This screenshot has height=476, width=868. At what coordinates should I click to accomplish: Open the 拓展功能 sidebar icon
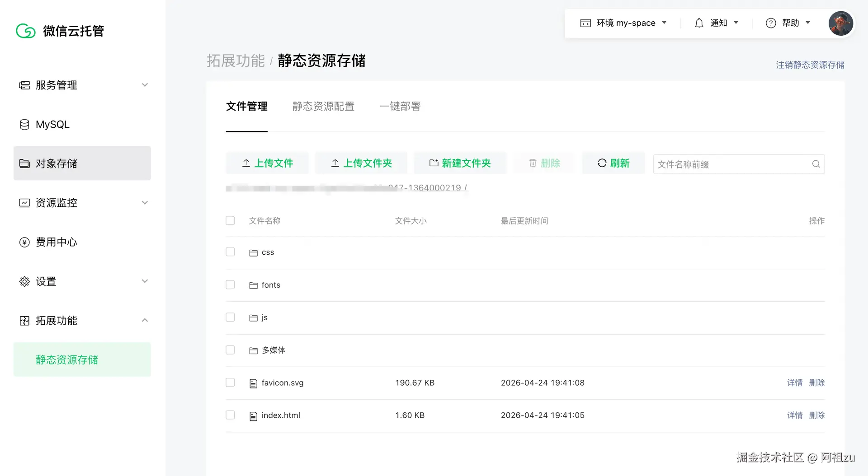24,321
